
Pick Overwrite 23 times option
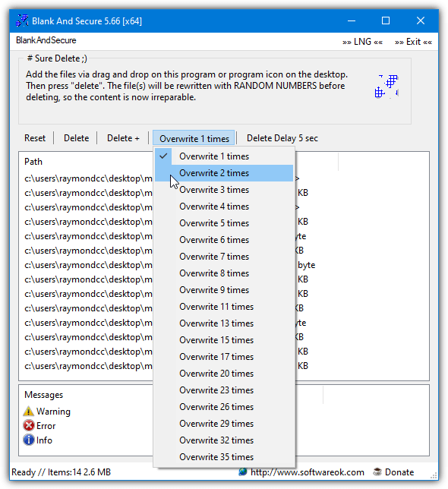(224, 390)
